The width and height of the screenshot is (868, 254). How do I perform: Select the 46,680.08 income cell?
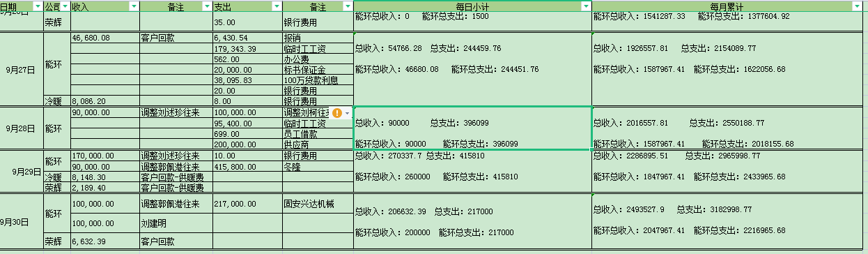pyautogui.click(x=104, y=38)
